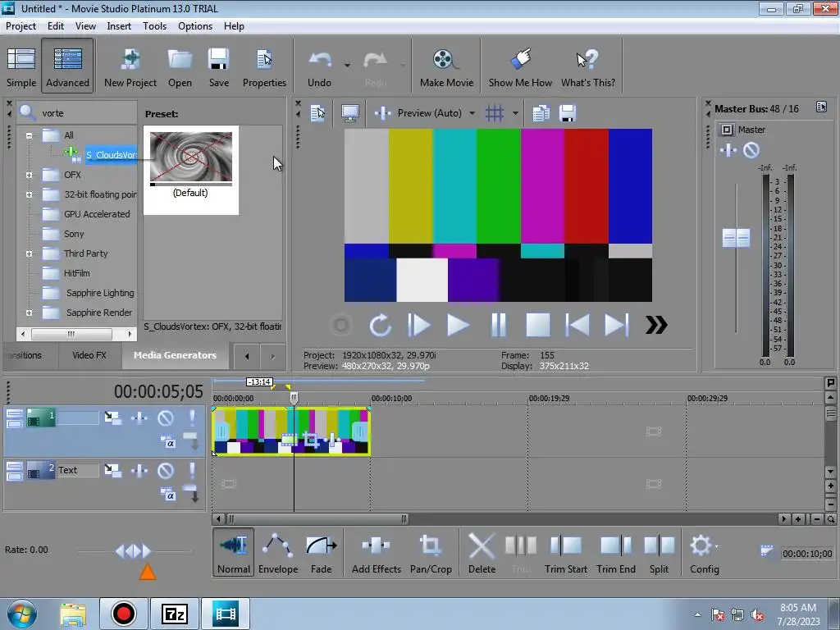This screenshot has width=840, height=630.
Task: Switch to the Video FX tab
Action: [89, 355]
